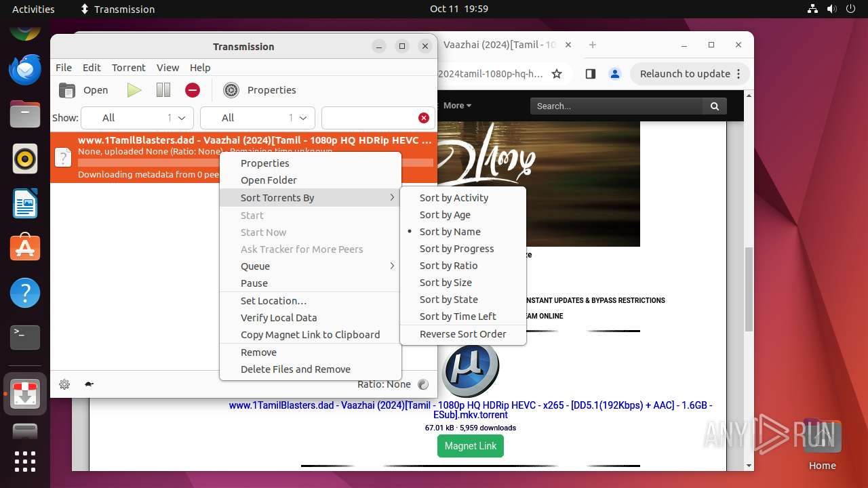The width and height of the screenshot is (868, 488).
Task: Toggle Reverse Sort Order
Action: tap(463, 334)
